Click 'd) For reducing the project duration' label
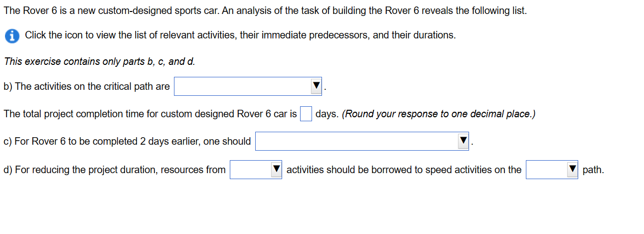 tap(115, 170)
